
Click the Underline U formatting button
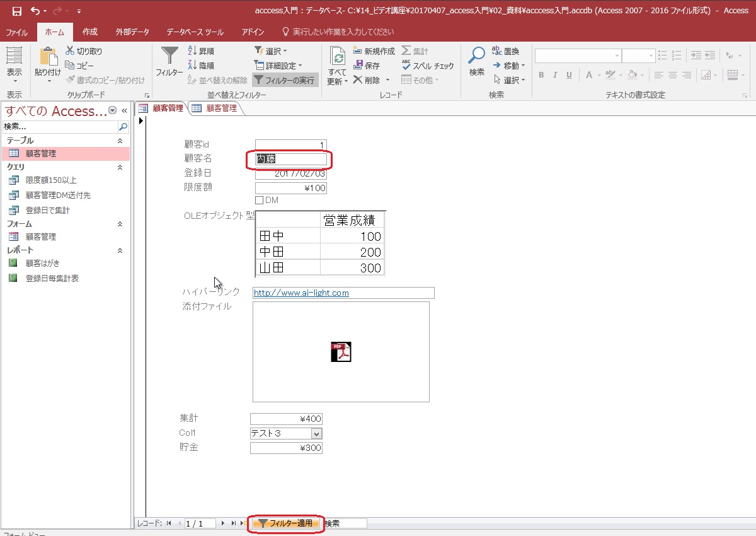coord(569,75)
